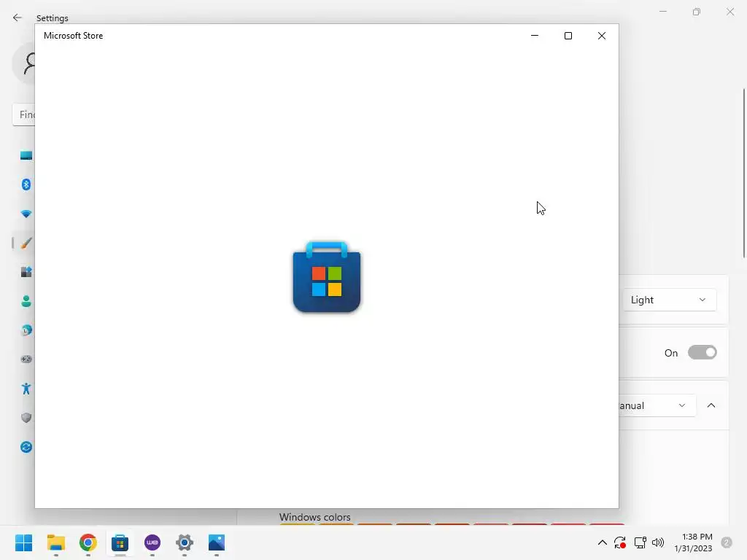Restore down the Settings window
The width and height of the screenshot is (747, 560).
(x=697, y=12)
